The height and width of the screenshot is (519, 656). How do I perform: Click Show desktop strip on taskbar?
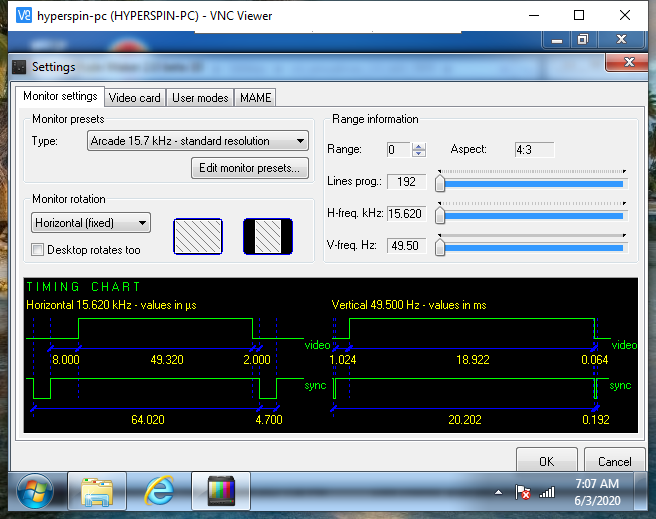pos(641,491)
